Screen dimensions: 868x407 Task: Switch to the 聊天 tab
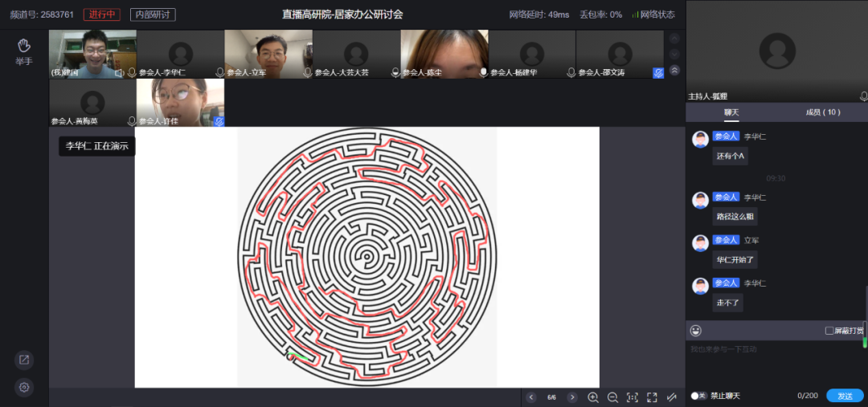tap(731, 112)
